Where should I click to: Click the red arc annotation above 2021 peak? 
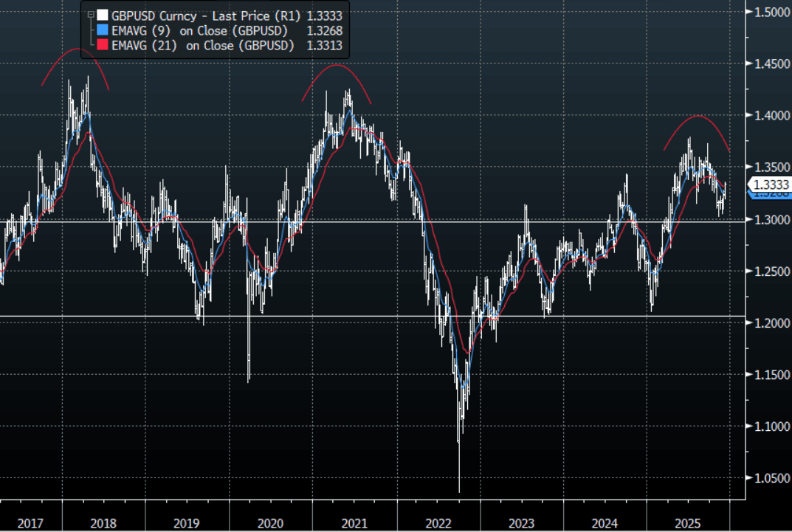[336, 66]
